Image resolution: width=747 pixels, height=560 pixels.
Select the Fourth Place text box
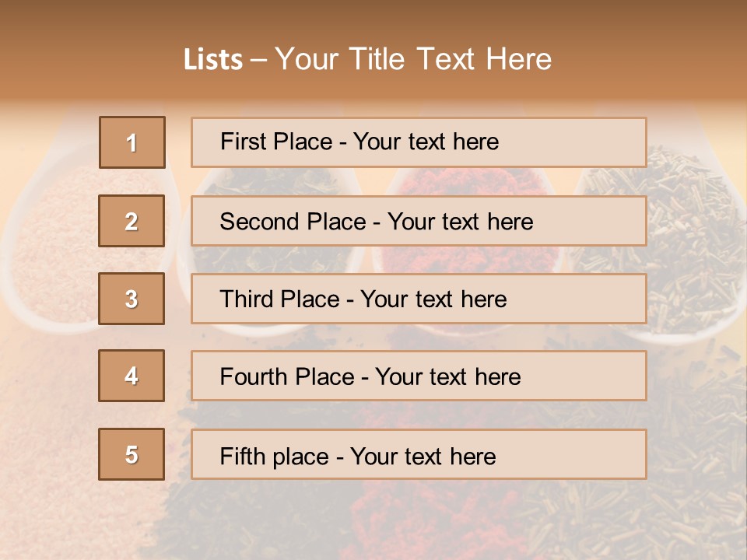point(419,376)
